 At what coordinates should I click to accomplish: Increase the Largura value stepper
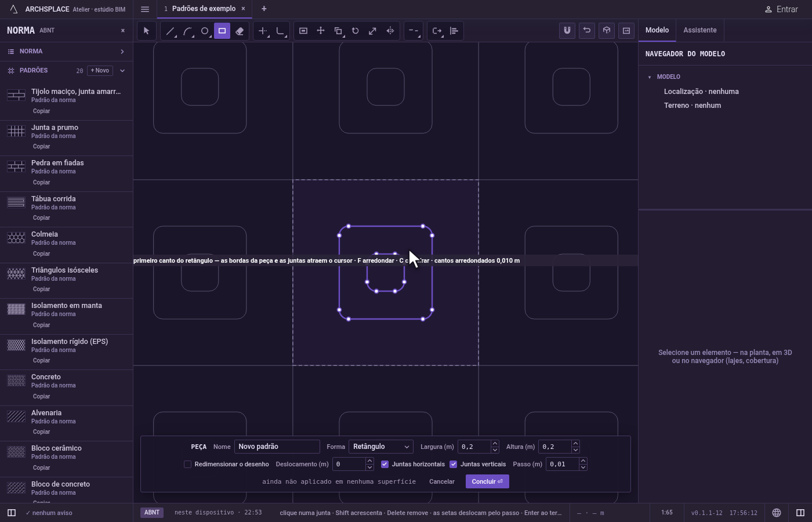tap(495, 444)
